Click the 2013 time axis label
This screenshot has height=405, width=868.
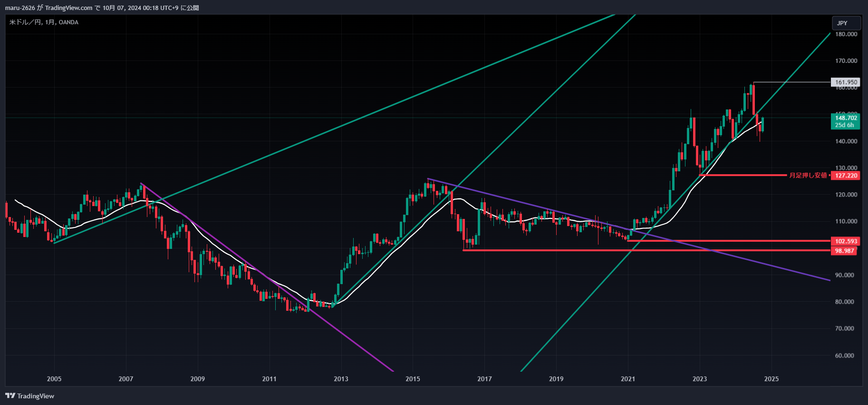341,379
